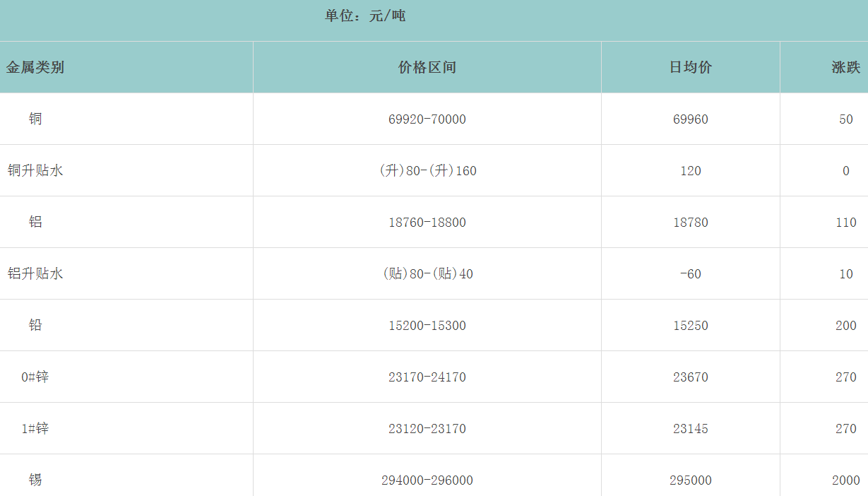Select the 日均价 column header
Screen dimensions: 868x496
tap(690, 68)
